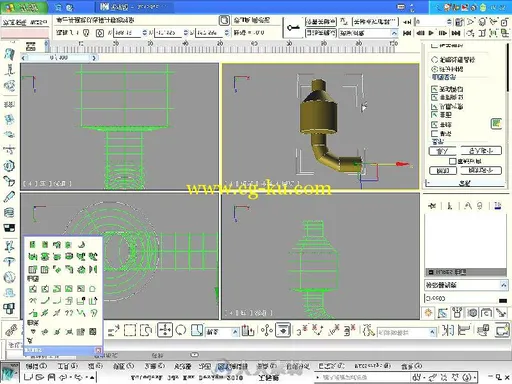Collapse the rollout title bar in command panel
The image size is (512, 384).
pos(466,183)
